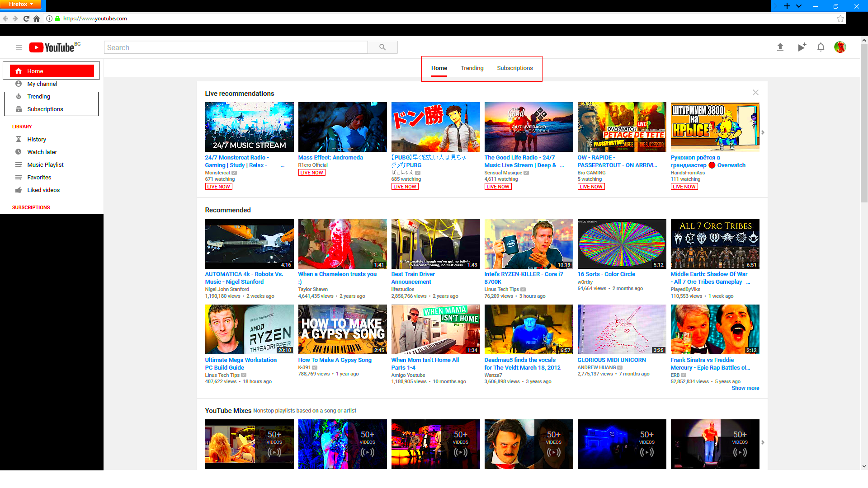Open the hamburger guide menu icon
Screen dimensions: 868x488
19,47
